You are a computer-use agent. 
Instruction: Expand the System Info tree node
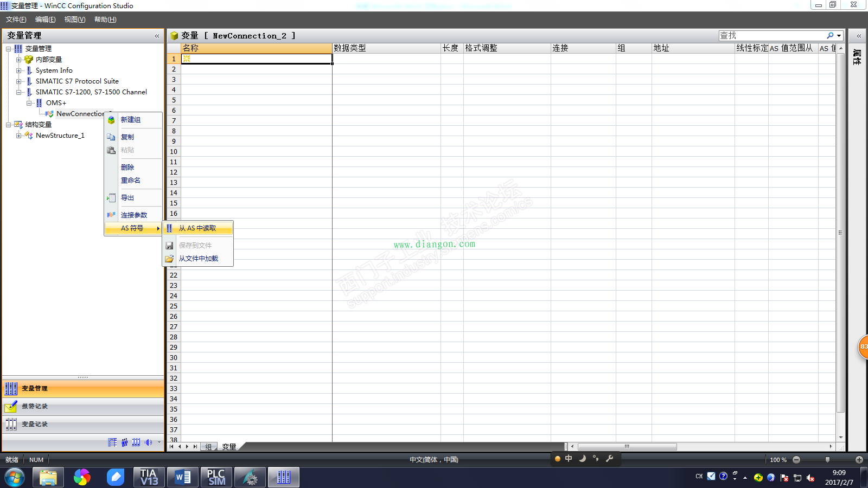point(19,70)
